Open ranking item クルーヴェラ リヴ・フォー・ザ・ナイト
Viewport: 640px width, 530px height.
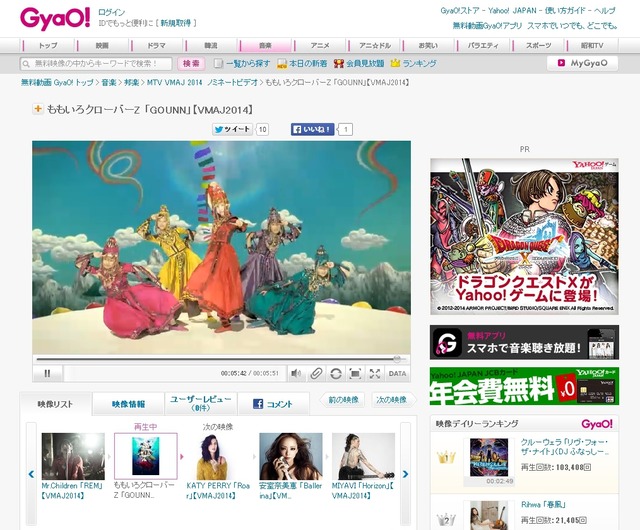coord(565,447)
